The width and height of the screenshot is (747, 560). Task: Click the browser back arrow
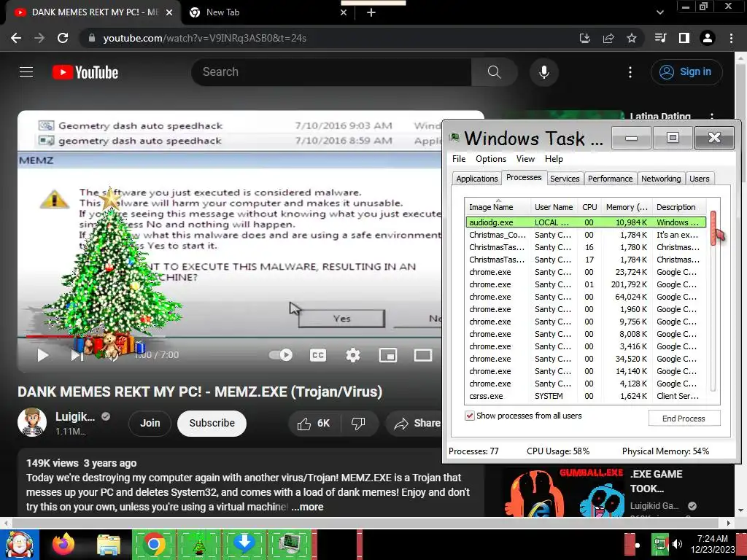(x=16, y=38)
